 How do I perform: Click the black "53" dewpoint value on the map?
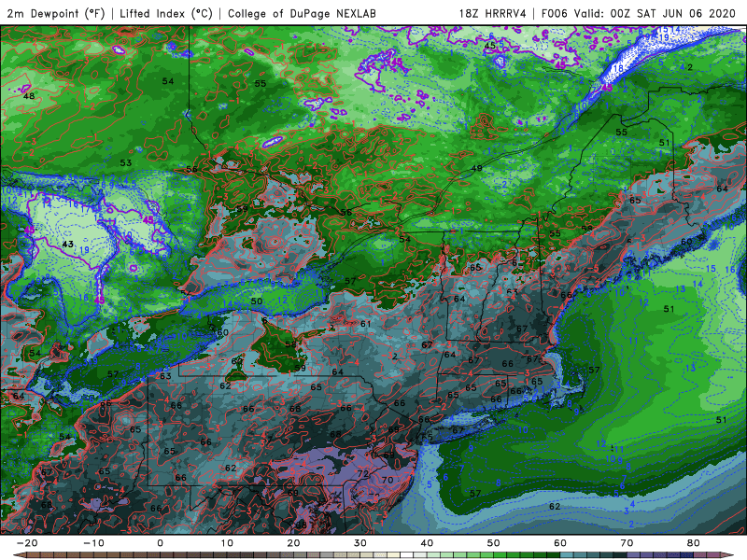tap(126, 162)
